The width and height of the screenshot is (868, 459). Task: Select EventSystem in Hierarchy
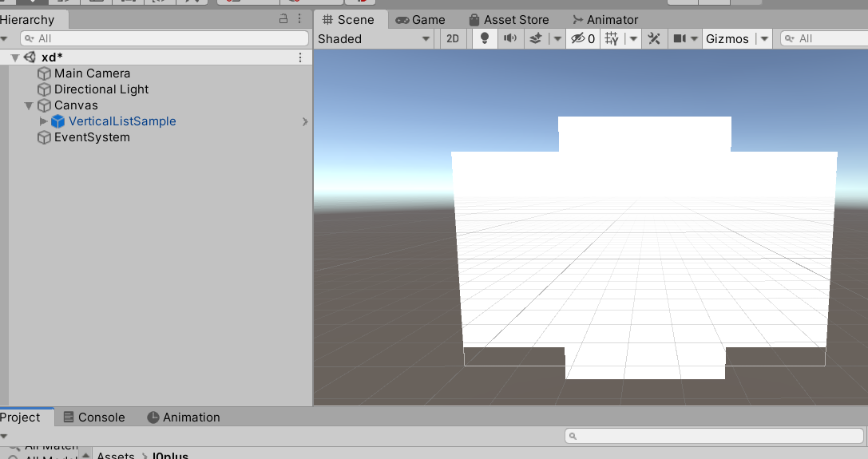pyautogui.click(x=92, y=137)
